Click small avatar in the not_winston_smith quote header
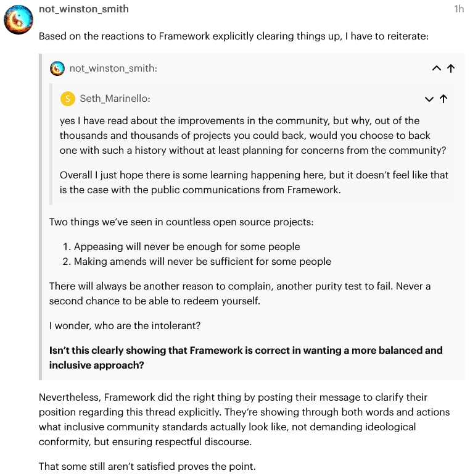 [57, 69]
